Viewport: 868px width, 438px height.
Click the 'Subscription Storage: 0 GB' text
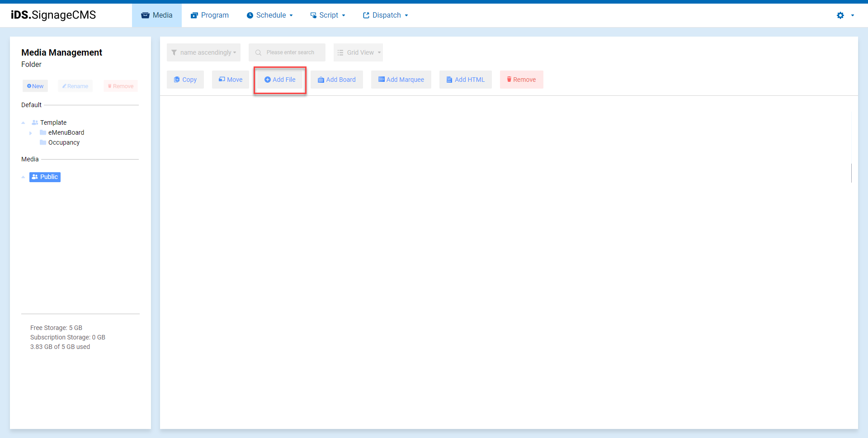tap(68, 337)
